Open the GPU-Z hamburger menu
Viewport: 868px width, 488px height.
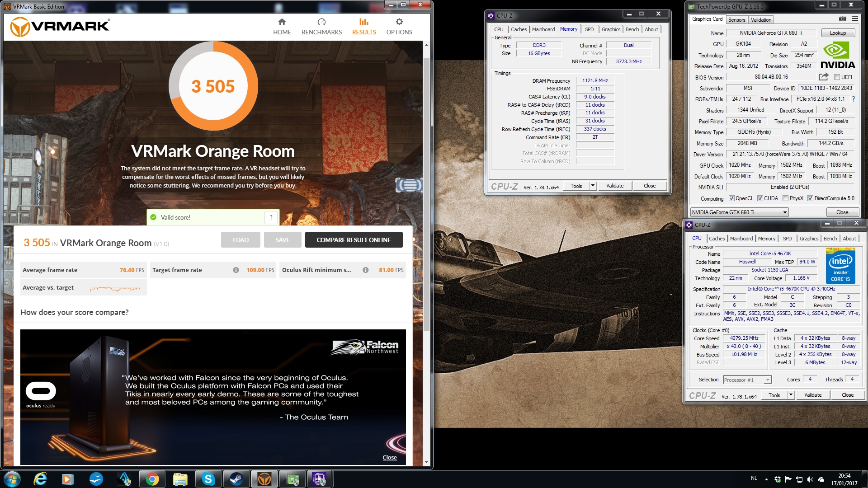tap(855, 19)
